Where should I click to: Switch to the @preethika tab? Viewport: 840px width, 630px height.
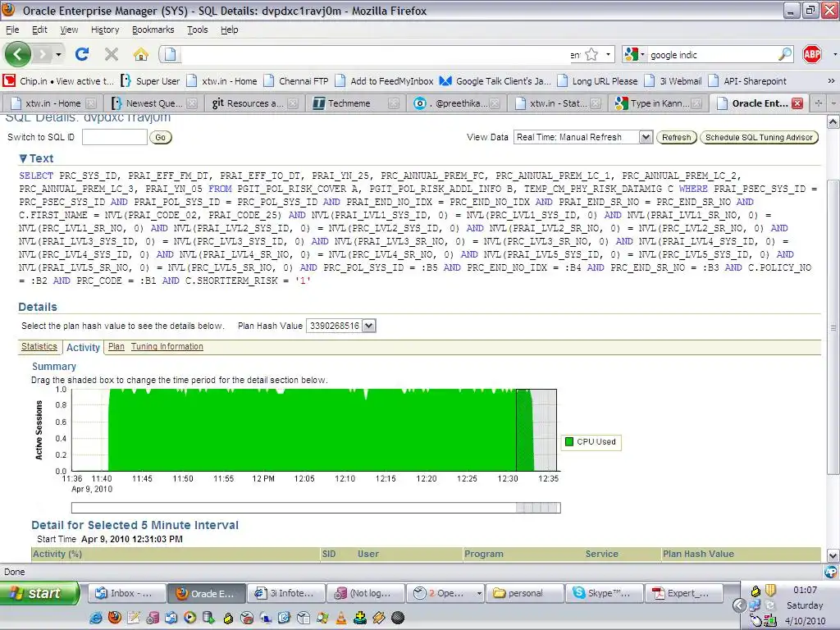point(458,103)
